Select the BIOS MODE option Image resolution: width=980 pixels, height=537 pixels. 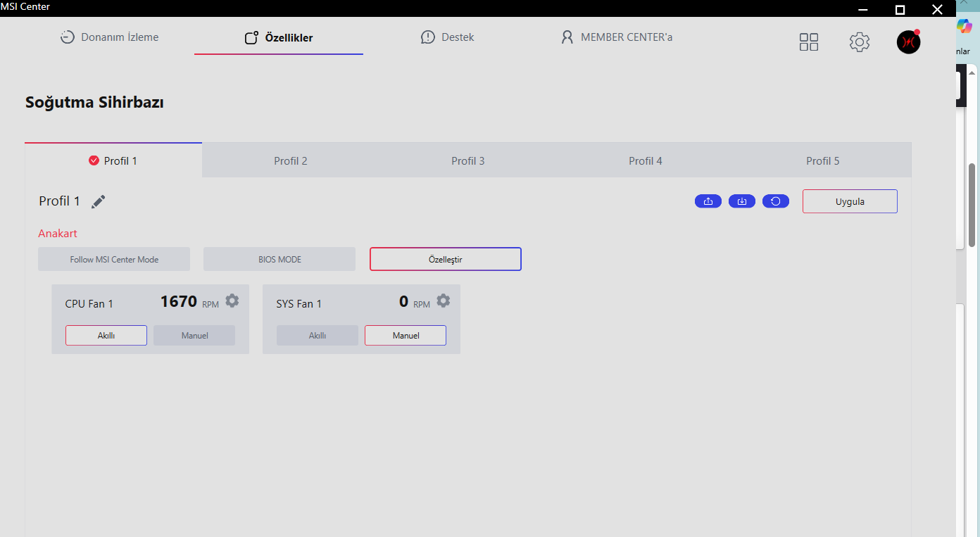(x=279, y=259)
